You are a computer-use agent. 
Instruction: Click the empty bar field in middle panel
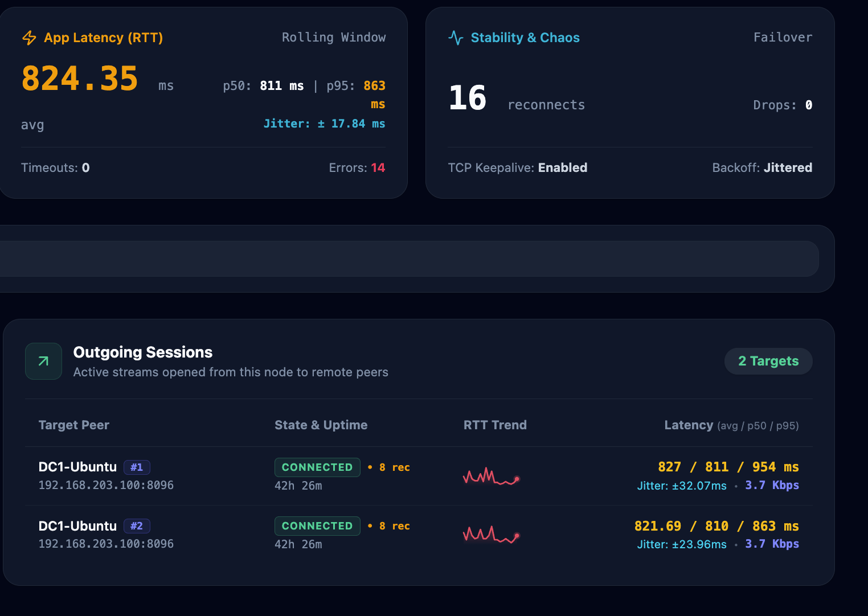[x=410, y=258]
